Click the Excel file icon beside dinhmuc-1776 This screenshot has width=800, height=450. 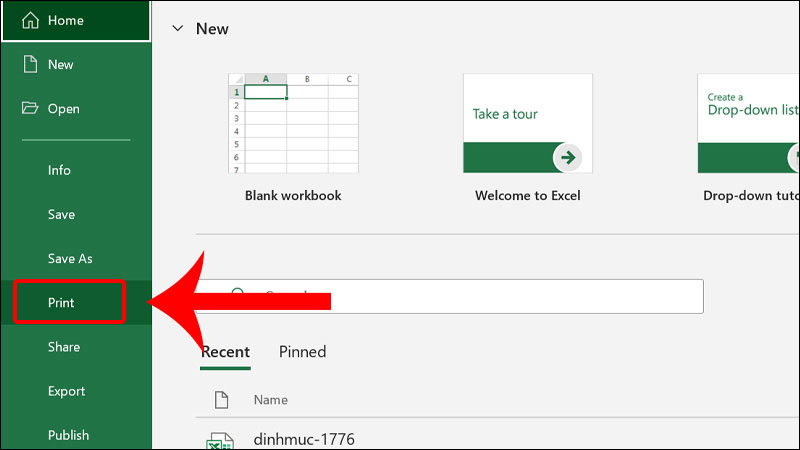(219, 441)
